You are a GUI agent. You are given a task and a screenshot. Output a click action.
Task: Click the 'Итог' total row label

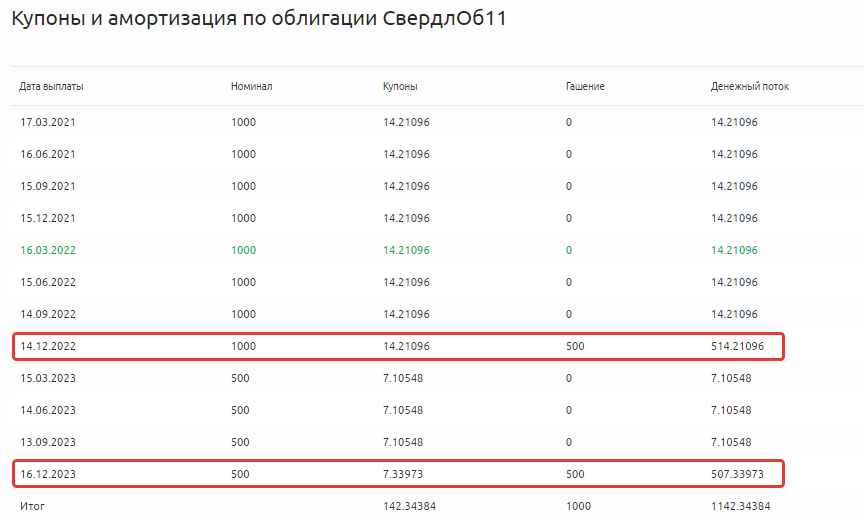pos(32,506)
